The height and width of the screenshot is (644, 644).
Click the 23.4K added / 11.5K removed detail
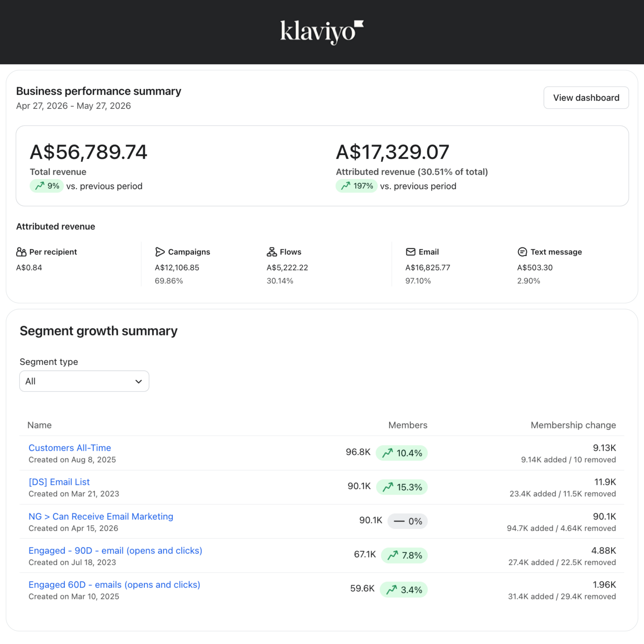point(563,494)
